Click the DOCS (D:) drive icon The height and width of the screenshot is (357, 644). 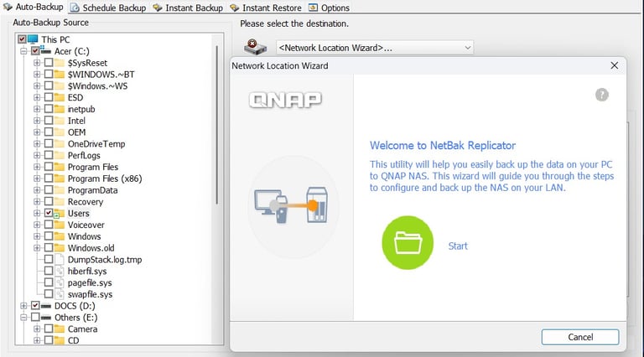[46, 306]
